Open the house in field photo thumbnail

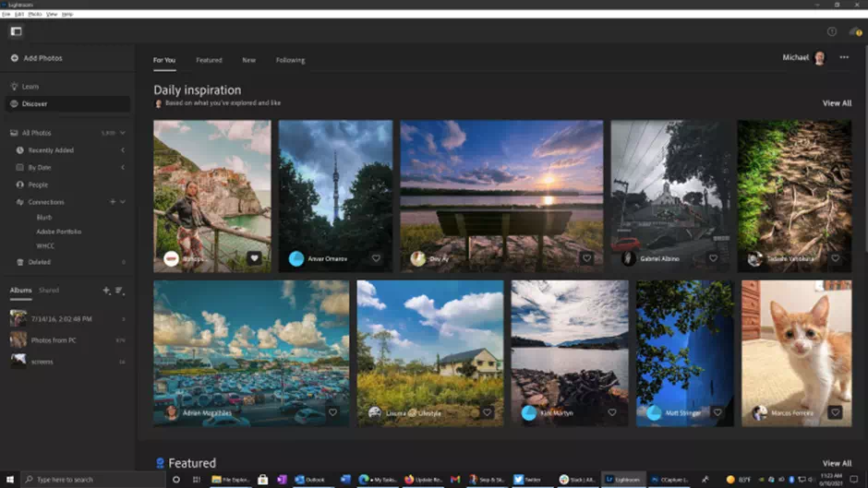[430, 353]
